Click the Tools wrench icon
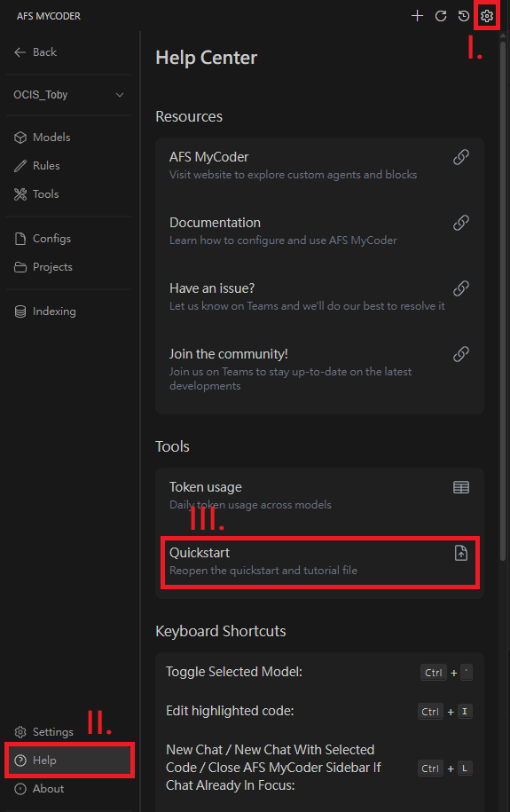The height and width of the screenshot is (812, 510). click(20, 194)
